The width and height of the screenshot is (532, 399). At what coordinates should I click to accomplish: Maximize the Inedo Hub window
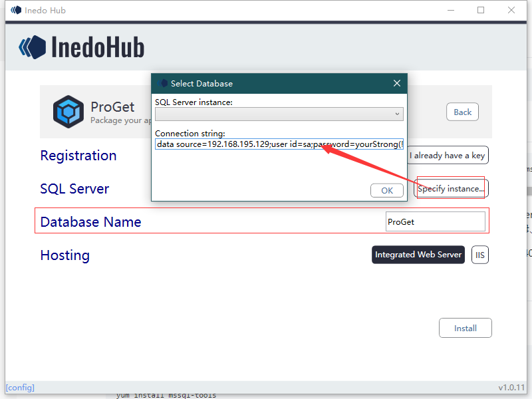click(x=481, y=10)
